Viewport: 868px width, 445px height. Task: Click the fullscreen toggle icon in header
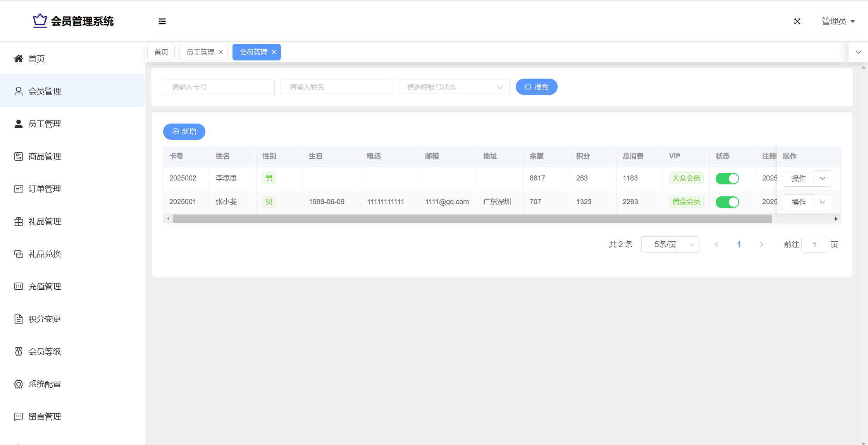click(x=797, y=21)
